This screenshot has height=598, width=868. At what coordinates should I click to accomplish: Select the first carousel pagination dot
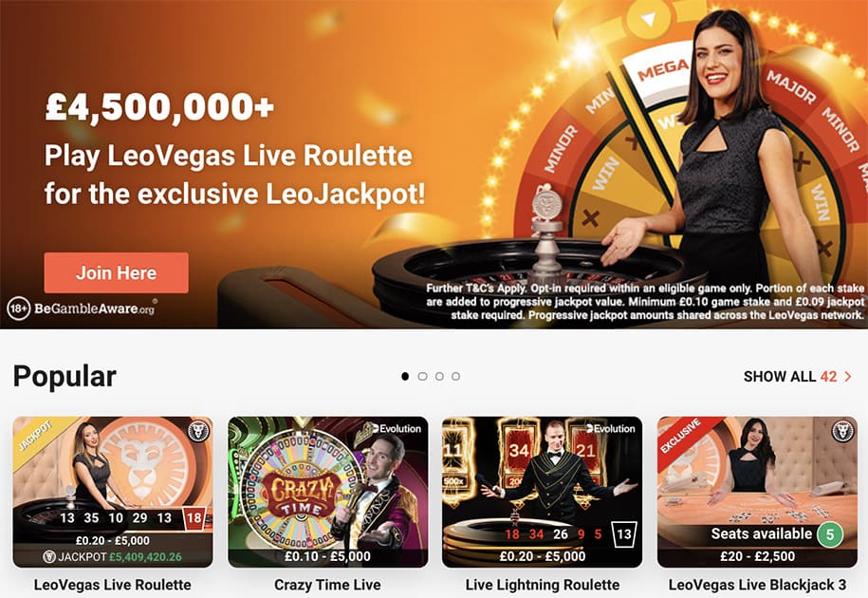point(405,377)
